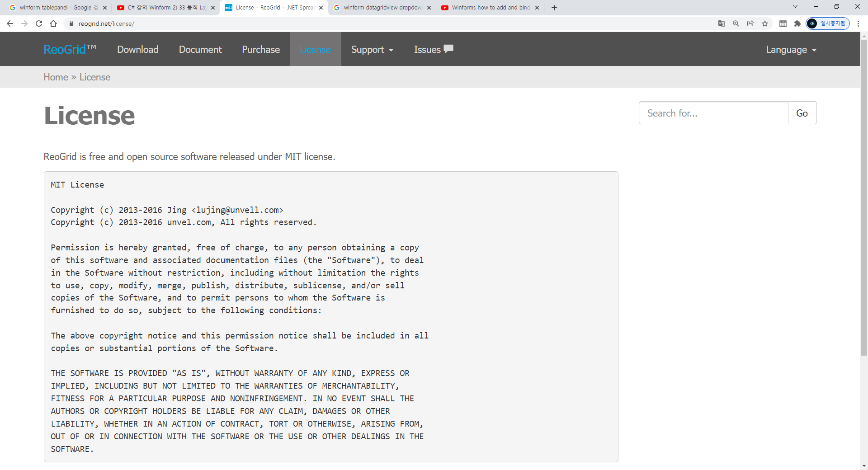Open the Download page

click(x=138, y=49)
